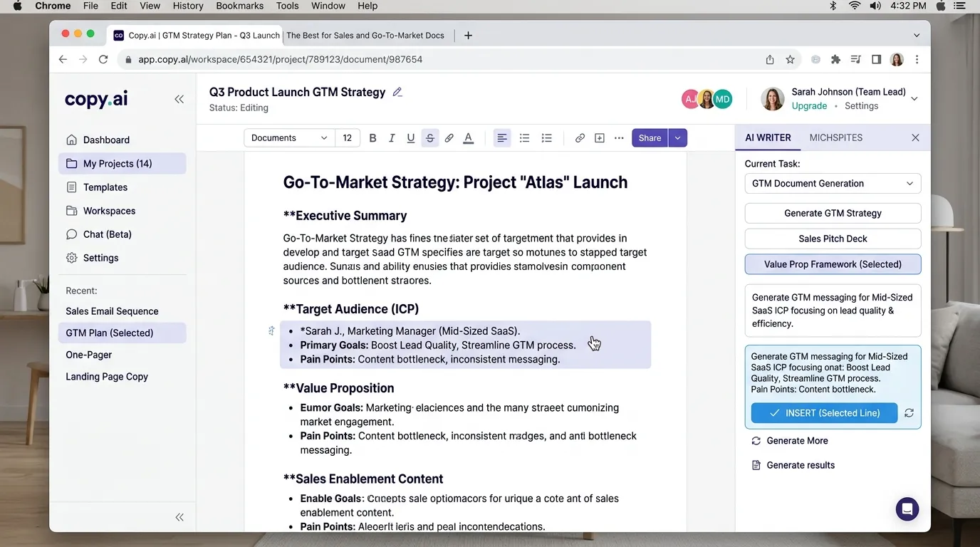Click the Share button
This screenshot has width=980, height=547.
pos(650,138)
